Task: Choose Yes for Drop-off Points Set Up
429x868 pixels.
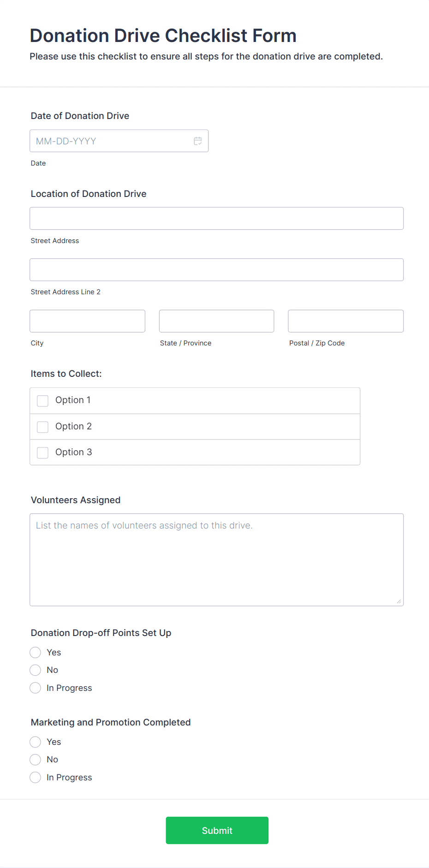Action: (36, 653)
